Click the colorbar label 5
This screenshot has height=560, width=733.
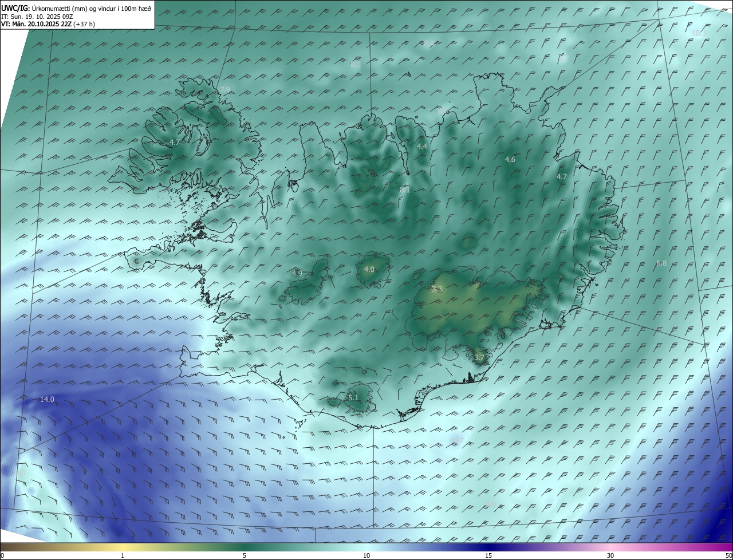[245, 555]
